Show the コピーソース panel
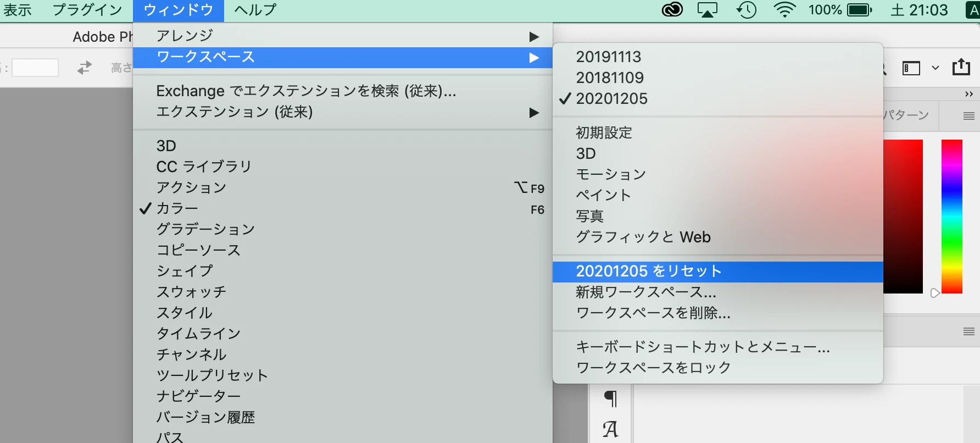This screenshot has width=980, height=443. click(343, 251)
